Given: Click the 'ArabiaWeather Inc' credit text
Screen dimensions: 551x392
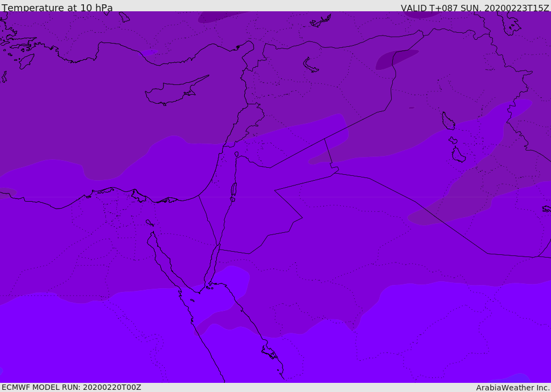Looking at the screenshot, I should coord(512,388).
